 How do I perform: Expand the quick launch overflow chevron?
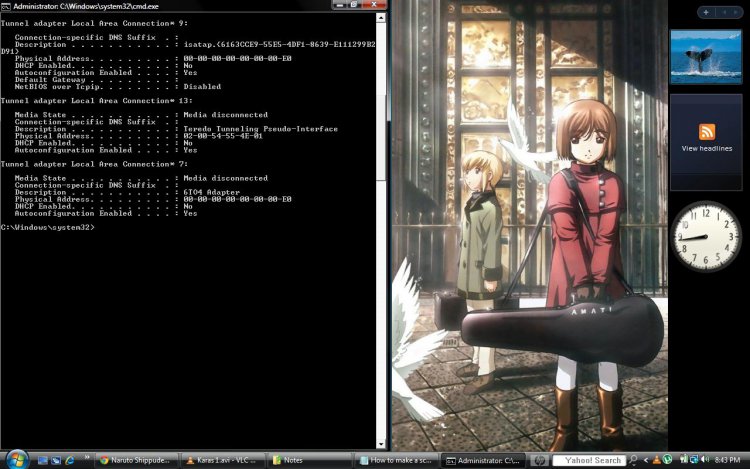[x=87, y=458]
